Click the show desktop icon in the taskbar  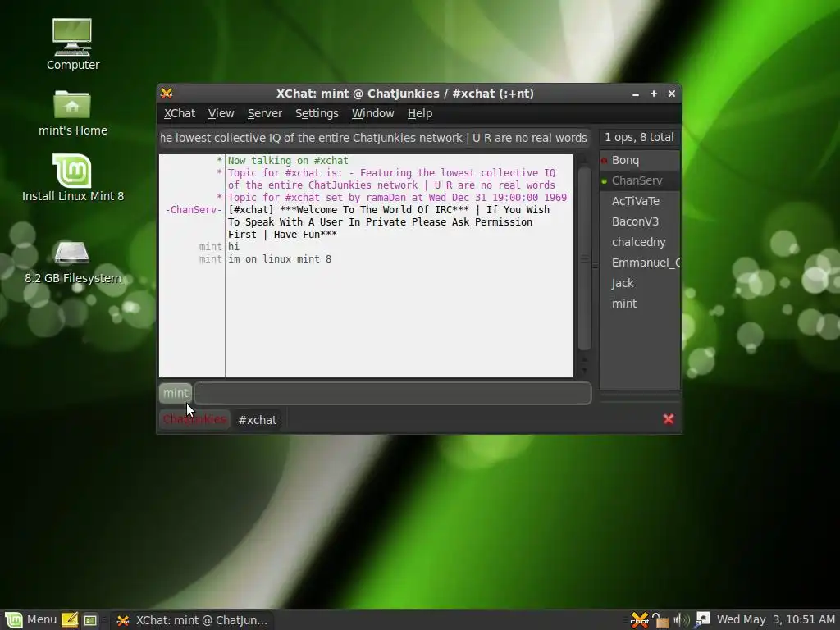click(x=90, y=620)
